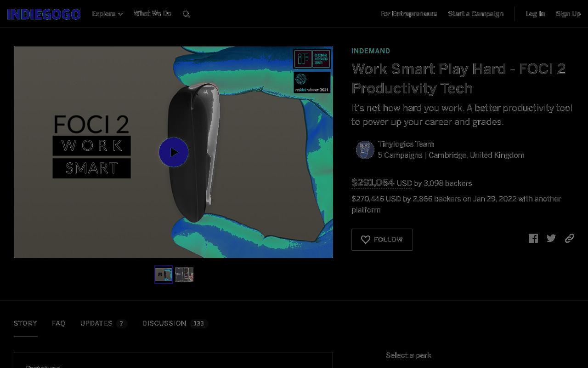Image resolution: width=588 pixels, height=368 pixels.
Task: Click the iF Design Award 2021 badge
Action: point(312,59)
